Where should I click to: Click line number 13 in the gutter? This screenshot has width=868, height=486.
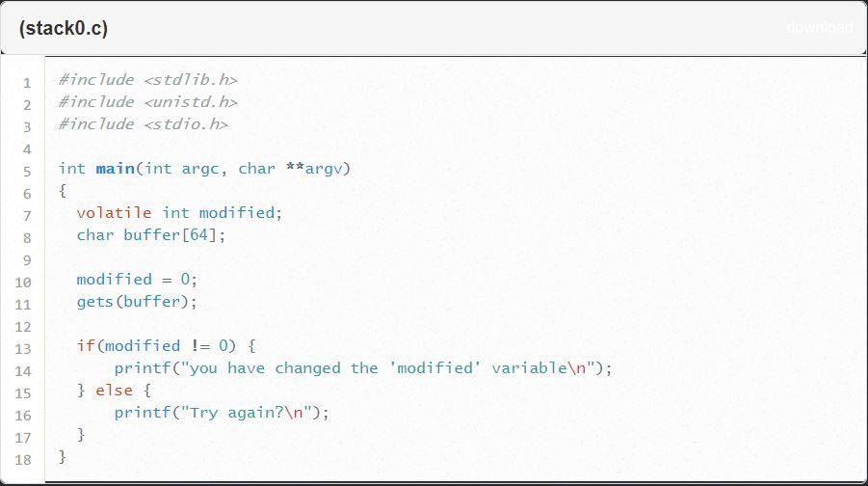[x=23, y=348]
